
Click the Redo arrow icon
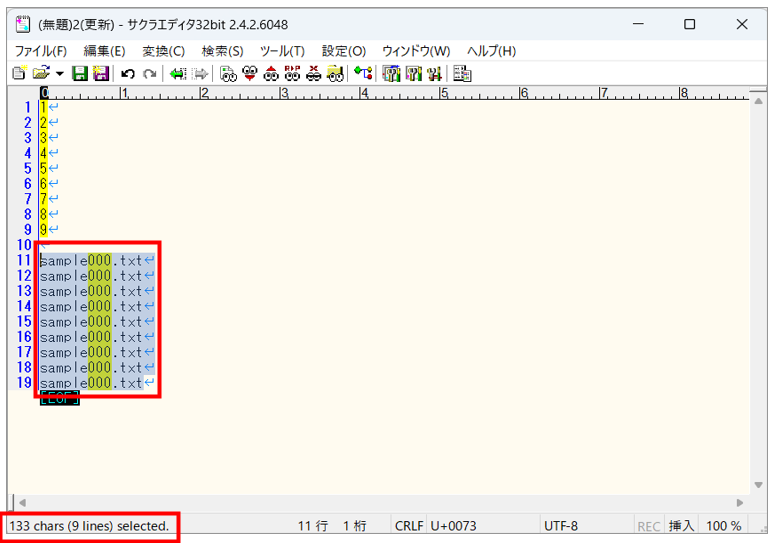[x=149, y=73]
